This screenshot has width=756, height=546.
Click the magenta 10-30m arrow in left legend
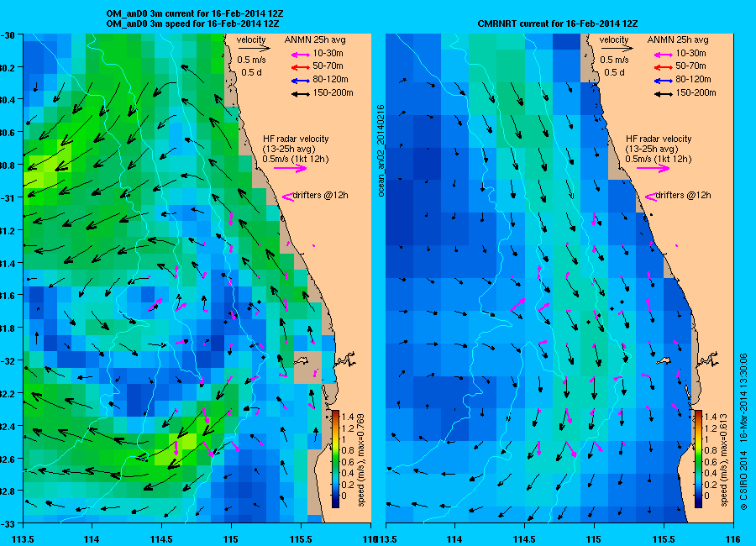(x=301, y=55)
